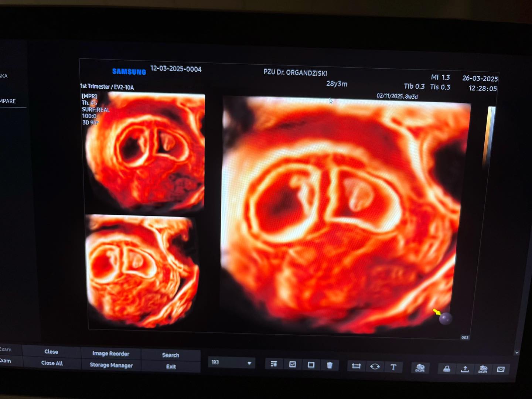The width and height of the screenshot is (532, 399).
Task: Delete image with the trash icon
Action: pyautogui.click(x=330, y=365)
